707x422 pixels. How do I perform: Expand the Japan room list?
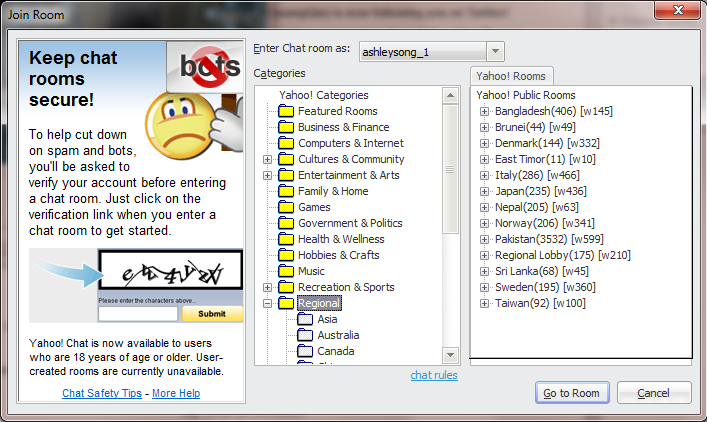tap(484, 191)
